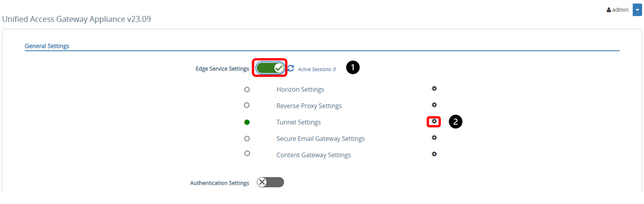The height and width of the screenshot is (204, 644).
Task: Click green Tunnel Settings status indicator
Action: [x=247, y=122]
